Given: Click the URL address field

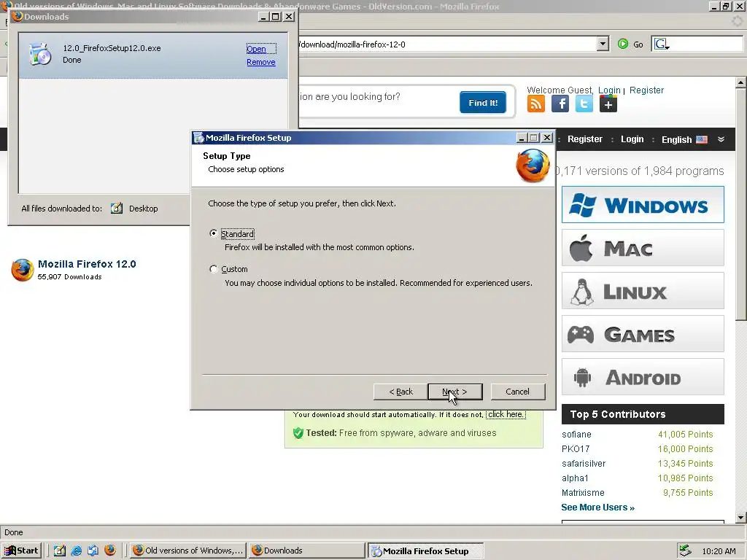Looking at the screenshot, I should 447,44.
